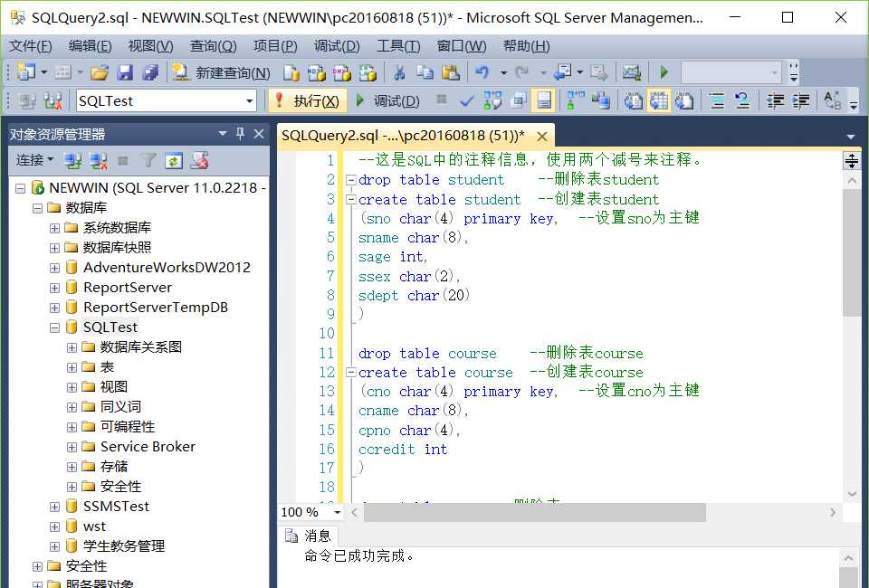Image resolution: width=869 pixels, height=588 pixels.
Task: Click the Copy icon in toolbar
Action: 425,72
